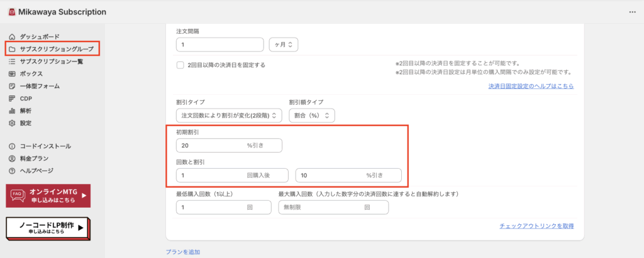Expand the 割引タイプ dropdown
This screenshot has width=644, height=258.
[229, 116]
